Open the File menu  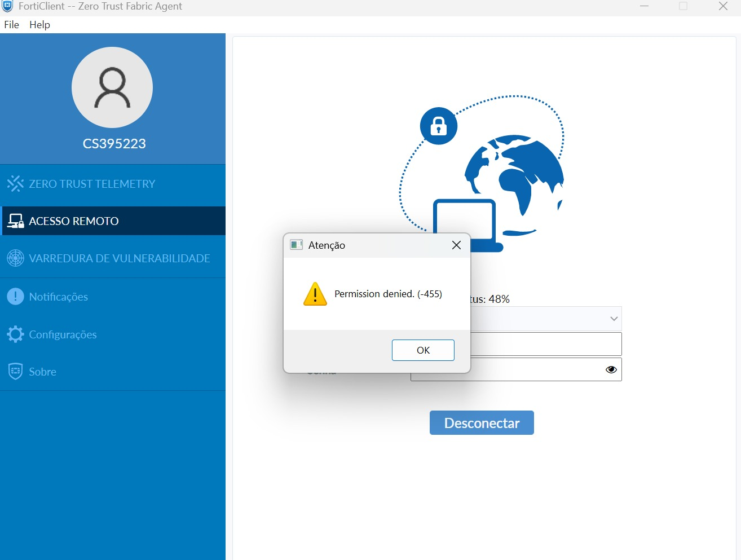pyautogui.click(x=11, y=25)
